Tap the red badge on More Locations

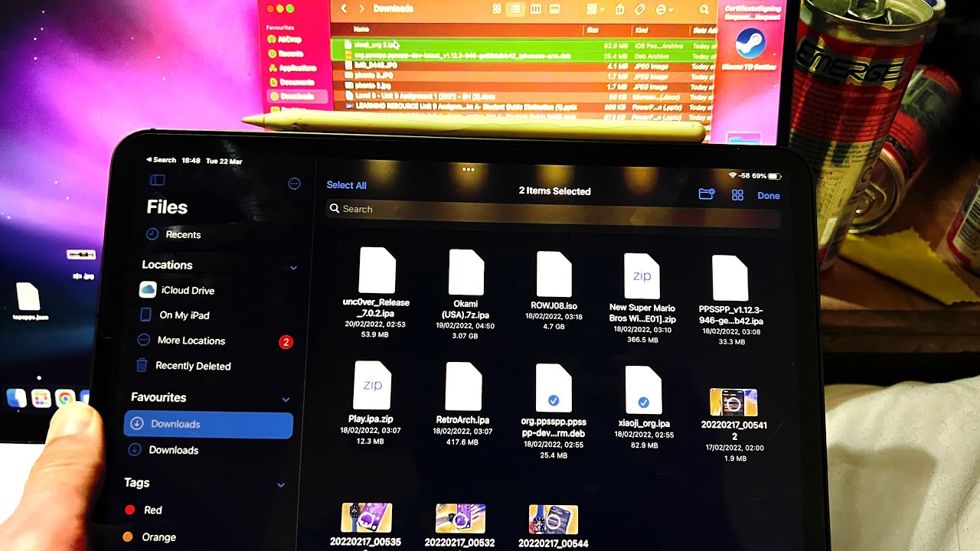coord(286,342)
